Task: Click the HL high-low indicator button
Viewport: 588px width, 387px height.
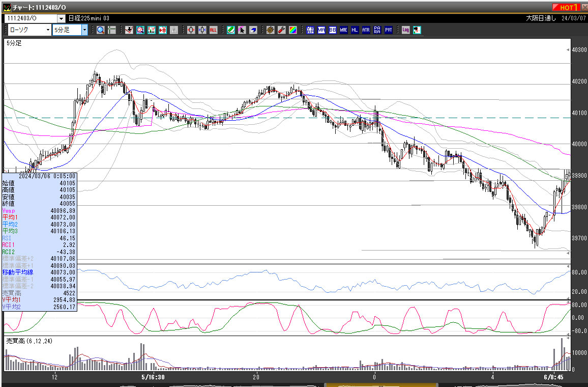Action: pyautogui.click(x=355, y=30)
